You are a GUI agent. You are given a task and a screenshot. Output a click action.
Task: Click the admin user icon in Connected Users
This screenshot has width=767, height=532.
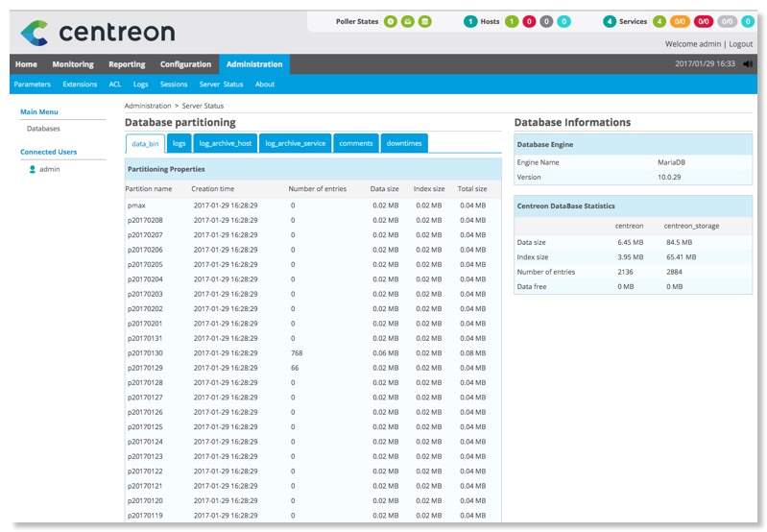[33, 169]
